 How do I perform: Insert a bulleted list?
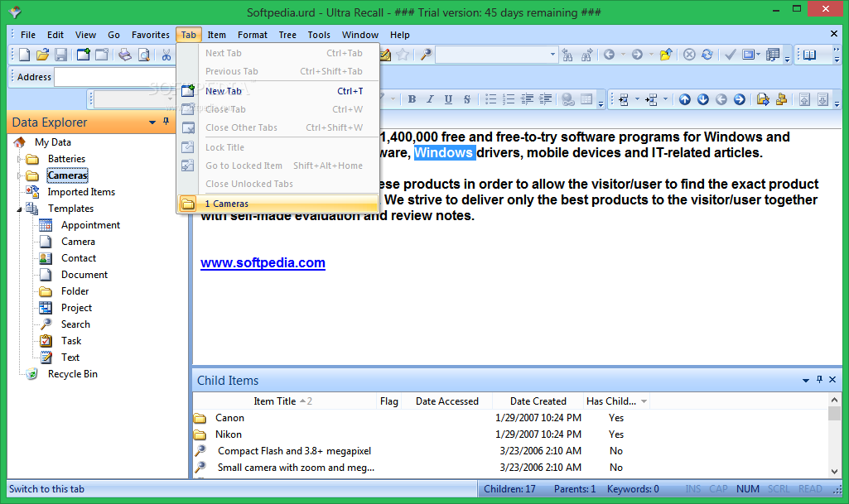(490, 99)
